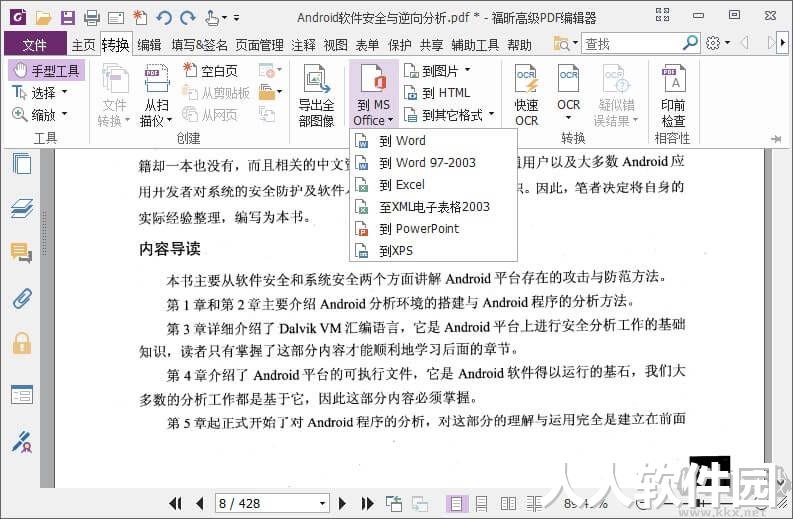Expand the Select (选择) tool dropdown
Screen dimensions: 793x519
(64, 92)
